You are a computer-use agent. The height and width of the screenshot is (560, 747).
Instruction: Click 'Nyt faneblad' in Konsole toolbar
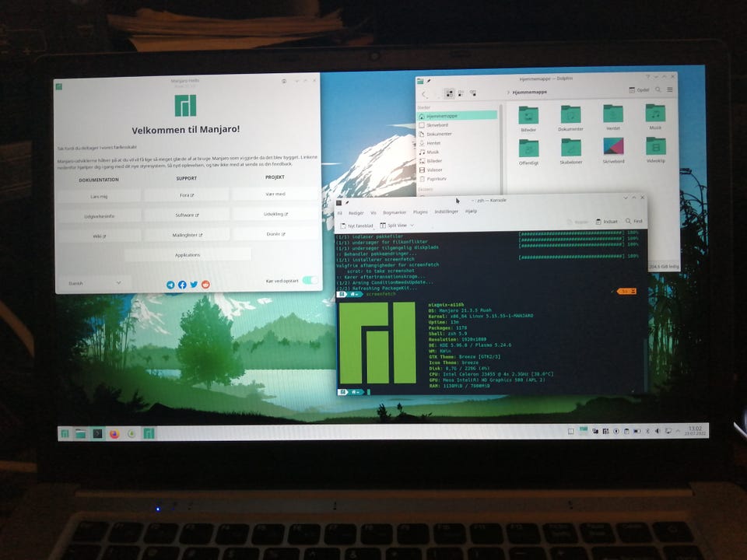(356, 226)
